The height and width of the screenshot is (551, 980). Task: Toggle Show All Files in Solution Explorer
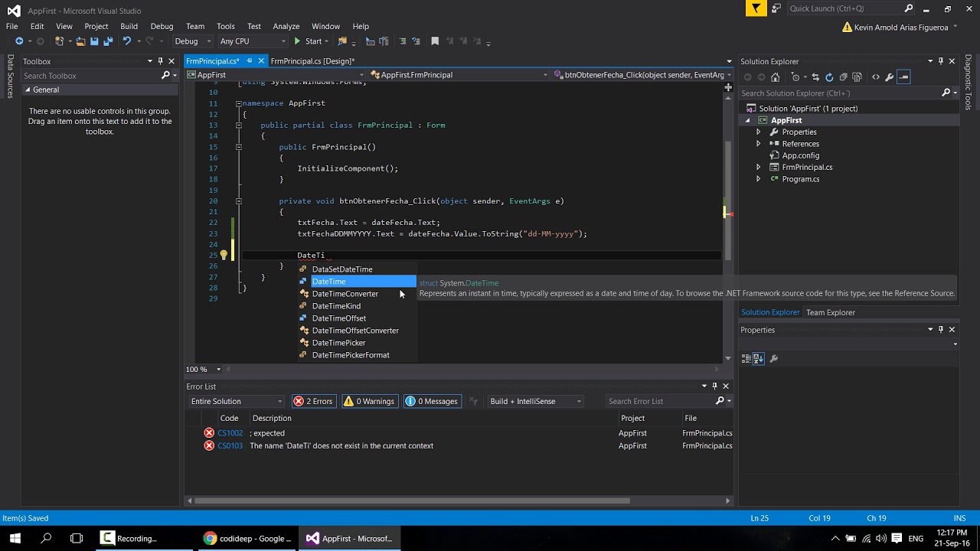(x=857, y=77)
